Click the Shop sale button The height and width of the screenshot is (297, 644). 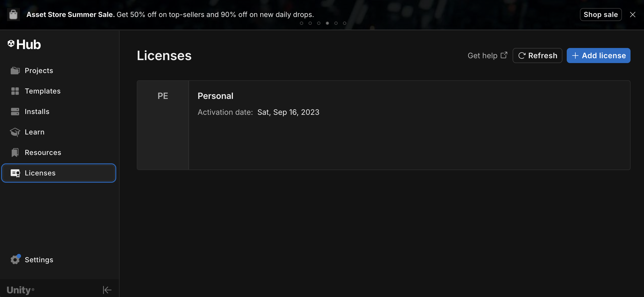coord(601,15)
